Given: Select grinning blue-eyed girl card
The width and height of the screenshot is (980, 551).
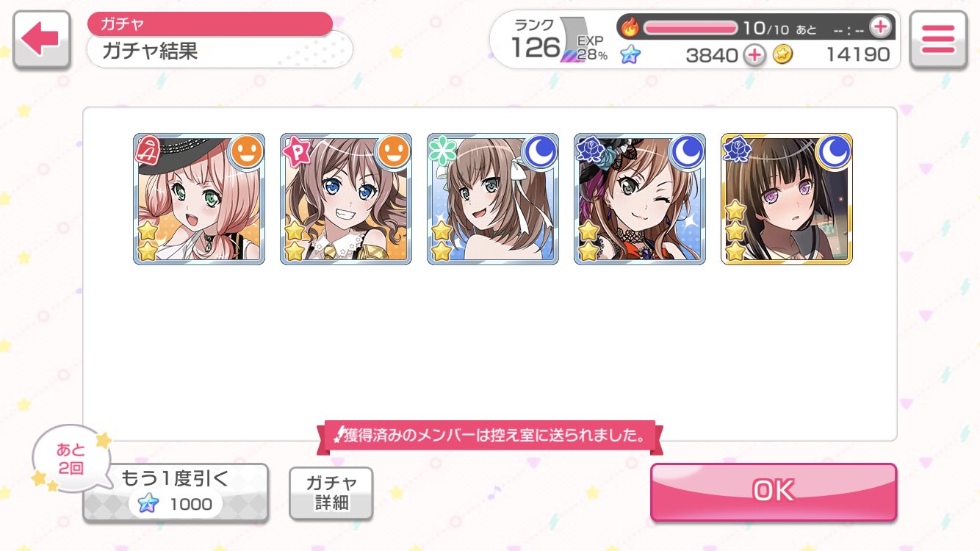Looking at the screenshot, I should pos(346,199).
